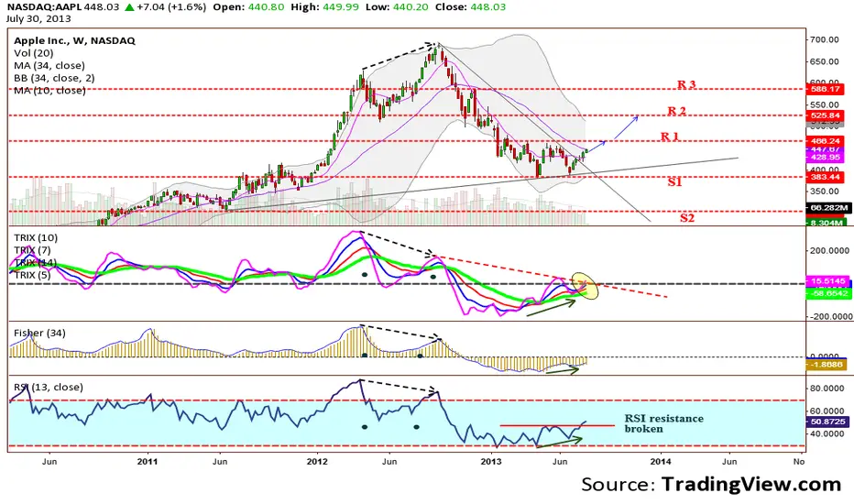This screenshot has width=854, height=504.
Task: Select the Apple Inc., W, NASDAQ title
Action: [x=74, y=41]
